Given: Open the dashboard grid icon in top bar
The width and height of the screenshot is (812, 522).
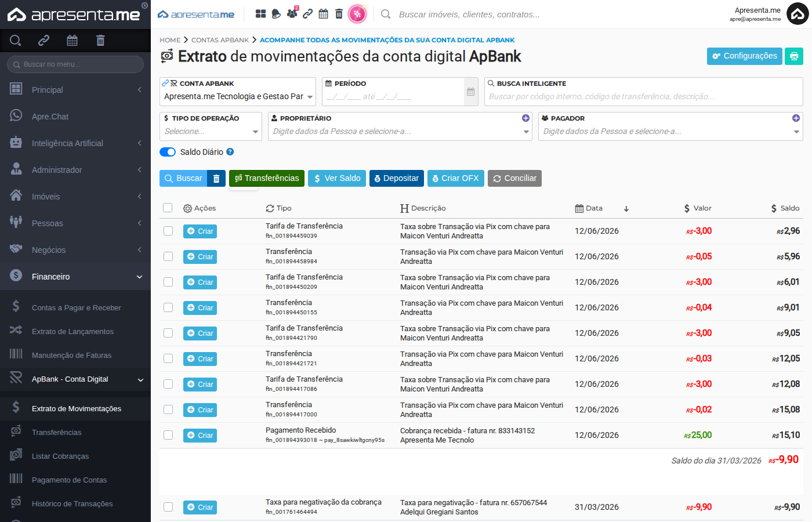Looking at the screenshot, I should click(261, 14).
